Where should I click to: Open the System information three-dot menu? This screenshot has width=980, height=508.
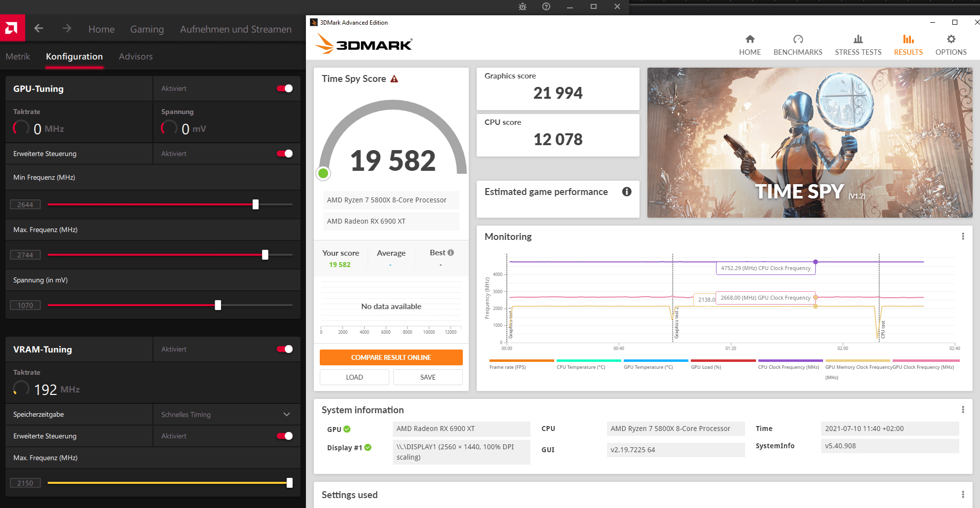point(963,410)
